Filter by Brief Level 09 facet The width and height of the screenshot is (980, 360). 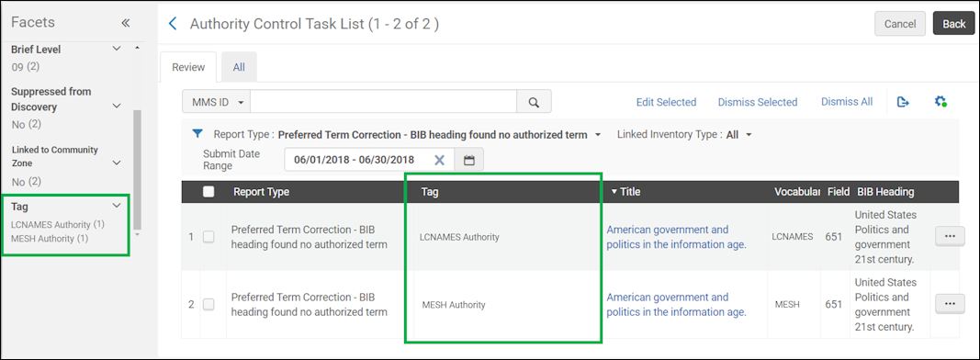(x=26, y=66)
